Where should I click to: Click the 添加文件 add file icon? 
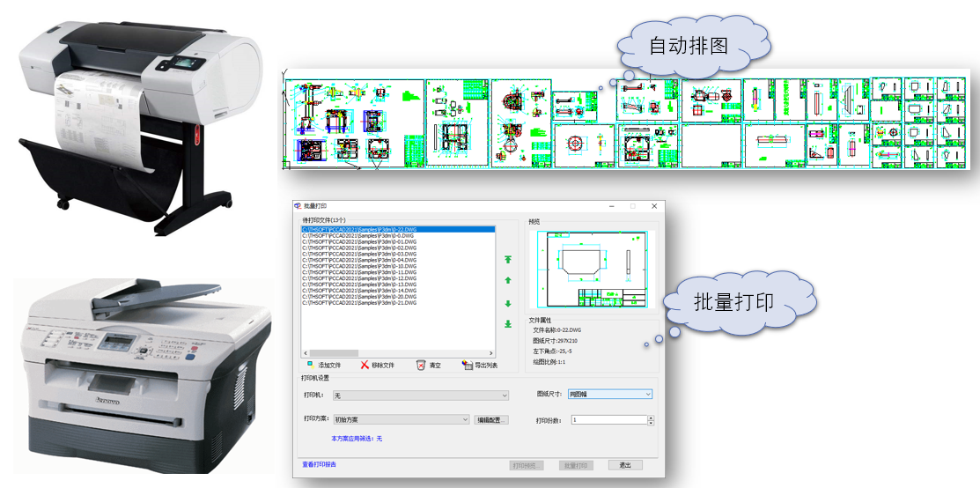[x=311, y=365]
